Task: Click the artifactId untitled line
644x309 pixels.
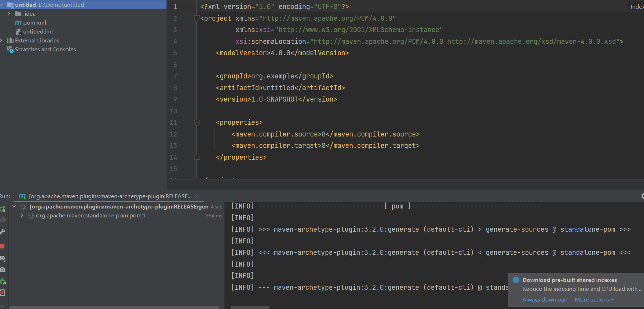Action: (x=280, y=88)
